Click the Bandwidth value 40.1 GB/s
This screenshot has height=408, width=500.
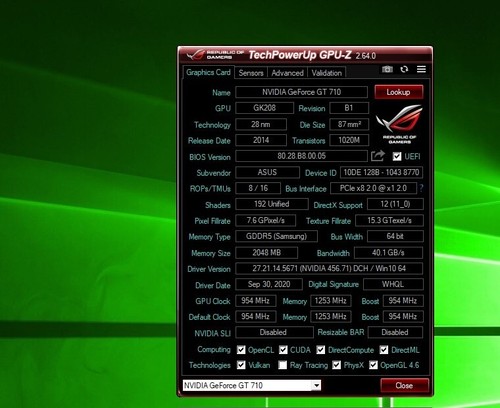tap(388, 253)
